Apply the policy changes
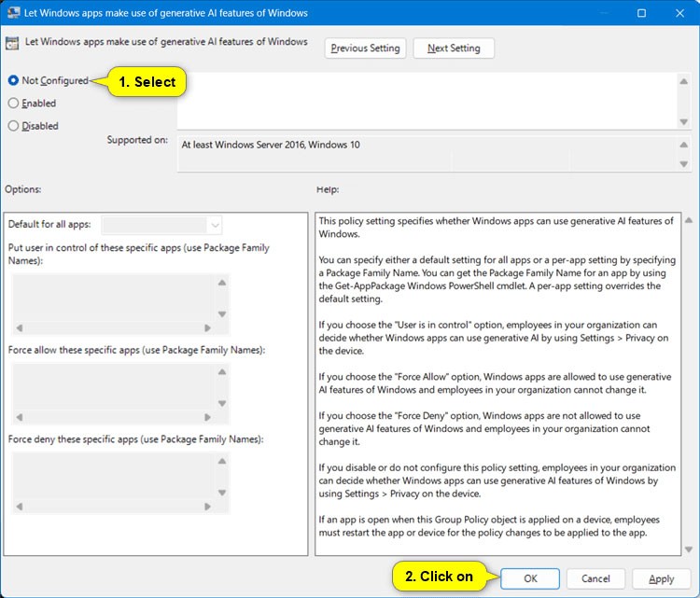 [661, 578]
